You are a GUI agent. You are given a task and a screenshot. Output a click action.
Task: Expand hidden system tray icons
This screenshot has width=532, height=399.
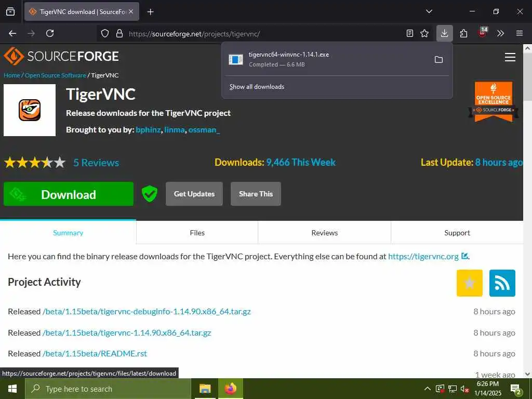pyautogui.click(x=428, y=389)
